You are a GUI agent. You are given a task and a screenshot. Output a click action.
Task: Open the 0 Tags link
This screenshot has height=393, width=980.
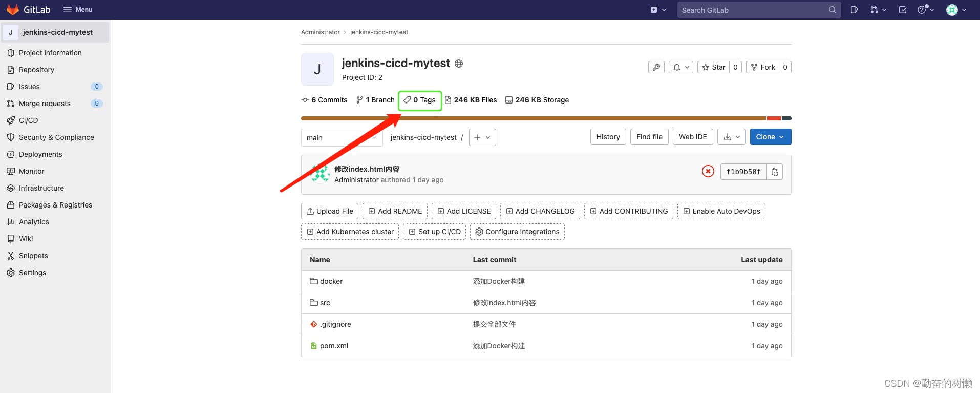point(420,100)
